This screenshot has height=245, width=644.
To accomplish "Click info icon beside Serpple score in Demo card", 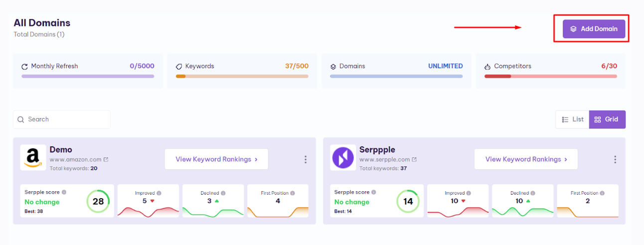I will [x=64, y=192].
